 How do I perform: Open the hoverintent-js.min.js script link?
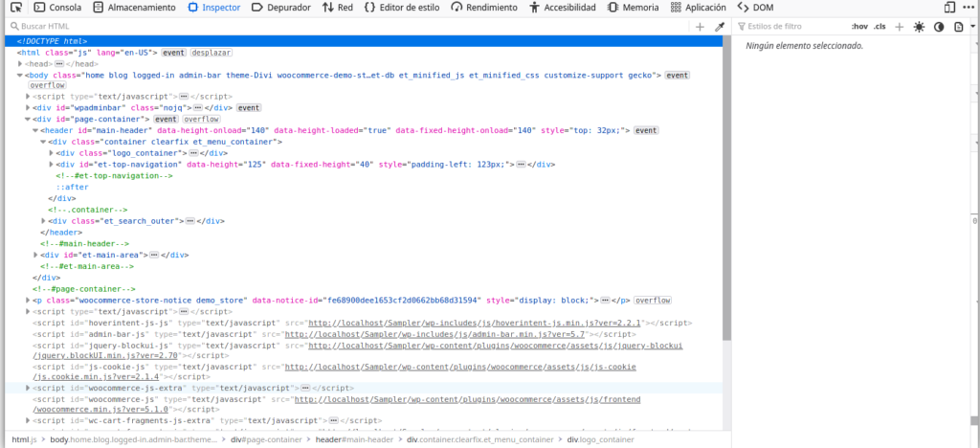point(474,323)
